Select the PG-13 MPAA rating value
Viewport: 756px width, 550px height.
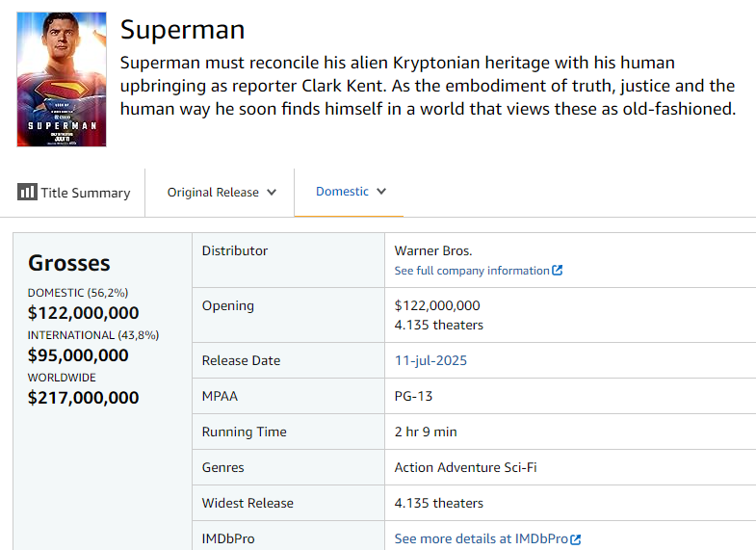pos(413,396)
